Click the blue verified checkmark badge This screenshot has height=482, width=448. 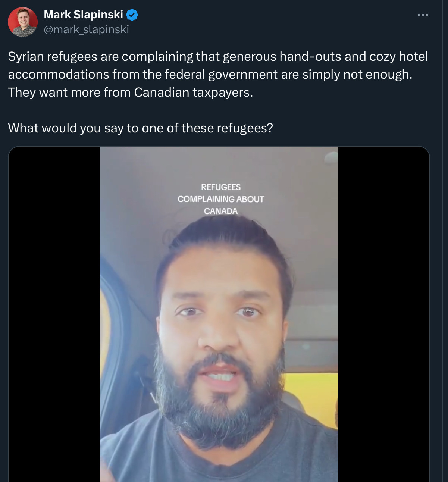(x=132, y=15)
